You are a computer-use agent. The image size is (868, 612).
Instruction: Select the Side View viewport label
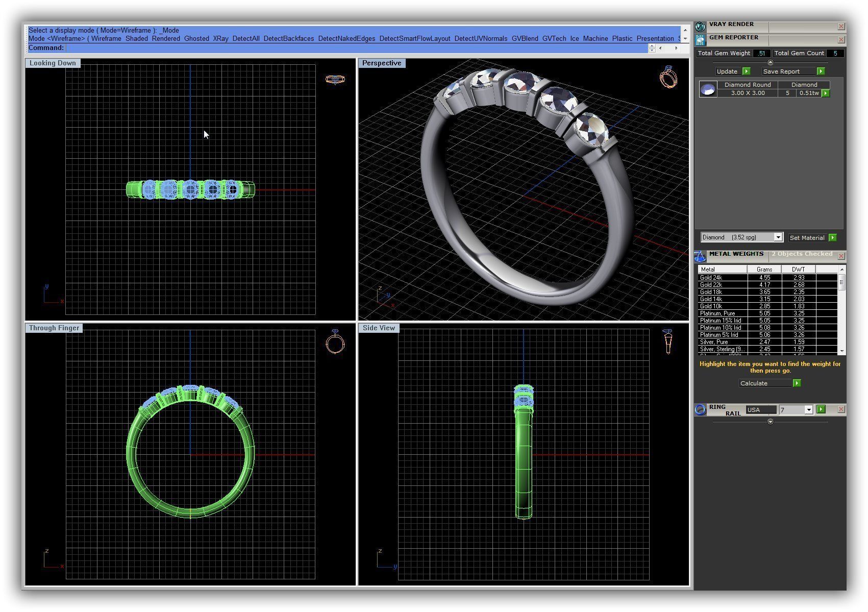pyautogui.click(x=379, y=328)
